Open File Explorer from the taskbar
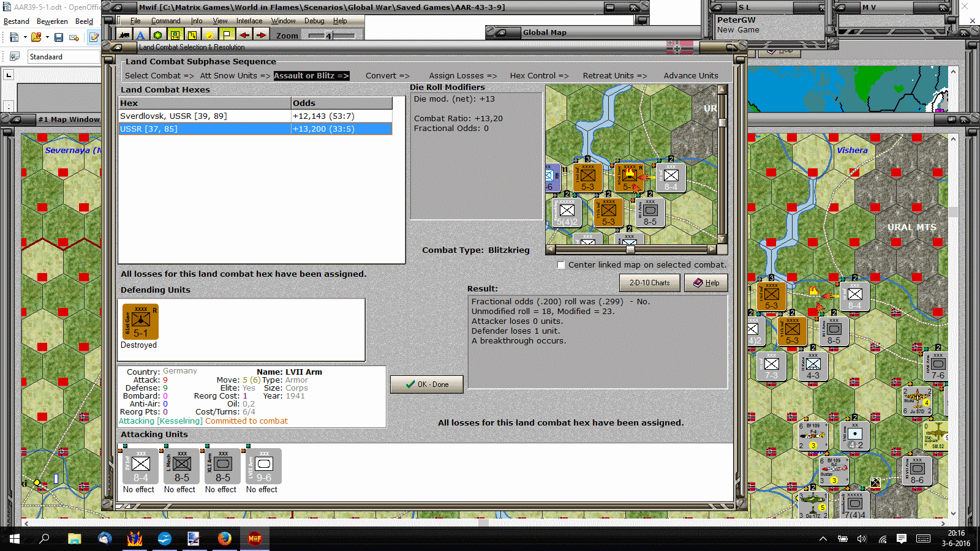 point(75,539)
